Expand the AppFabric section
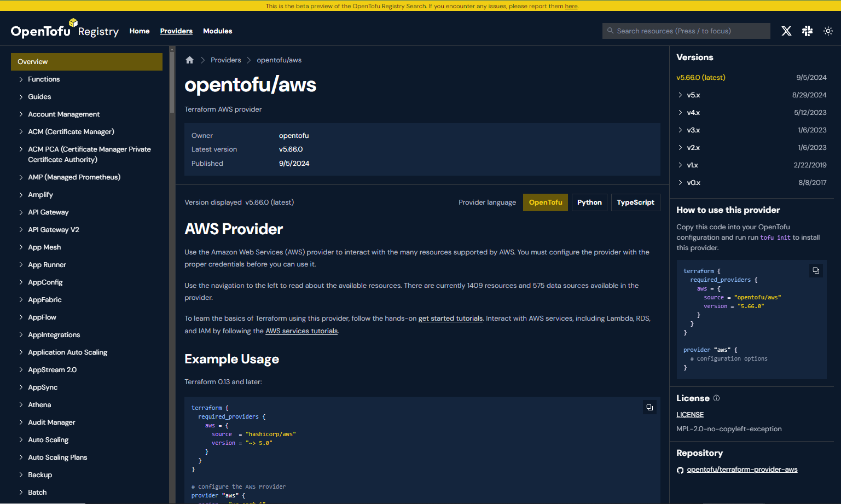The image size is (841, 504). point(45,300)
